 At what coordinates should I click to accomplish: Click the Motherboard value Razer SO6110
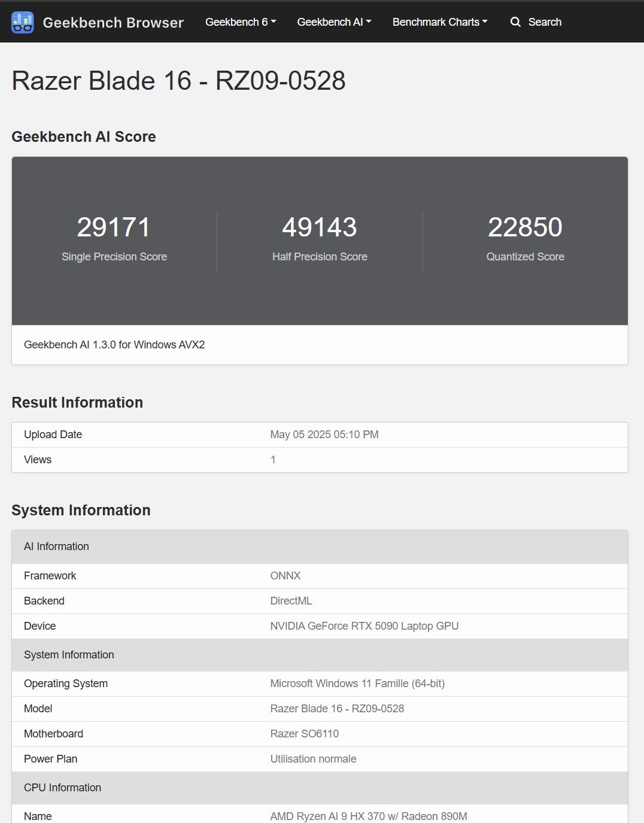(305, 734)
